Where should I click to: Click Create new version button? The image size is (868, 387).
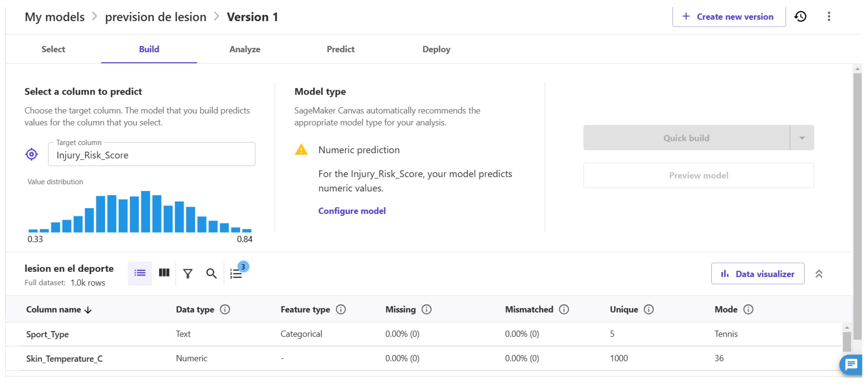coord(728,17)
